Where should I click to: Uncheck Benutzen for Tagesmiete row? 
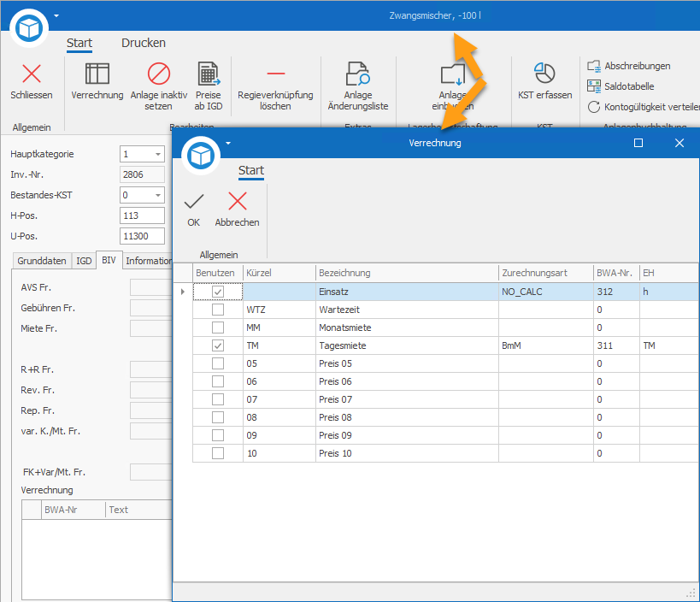click(218, 345)
